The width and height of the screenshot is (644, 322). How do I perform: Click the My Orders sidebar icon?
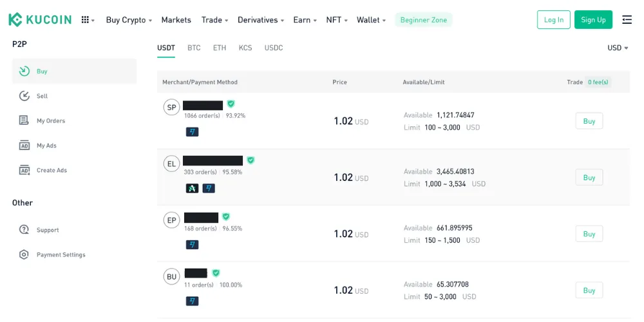(x=24, y=120)
